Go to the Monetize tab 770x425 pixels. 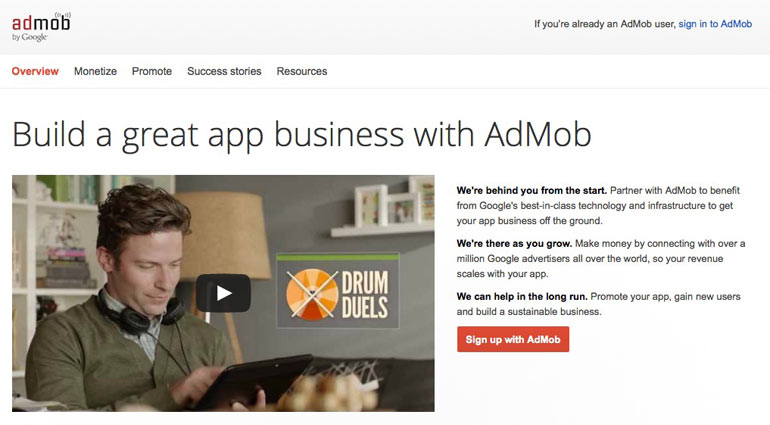(95, 71)
